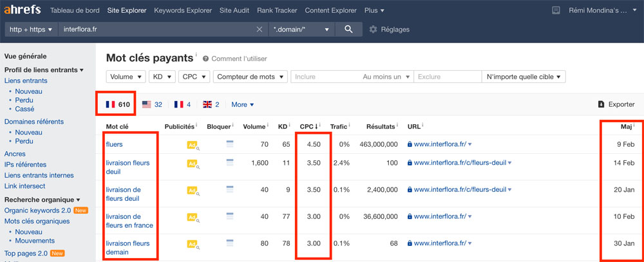Click the Exporter download icon
This screenshot has width=644, height=262.
point(601,104)
